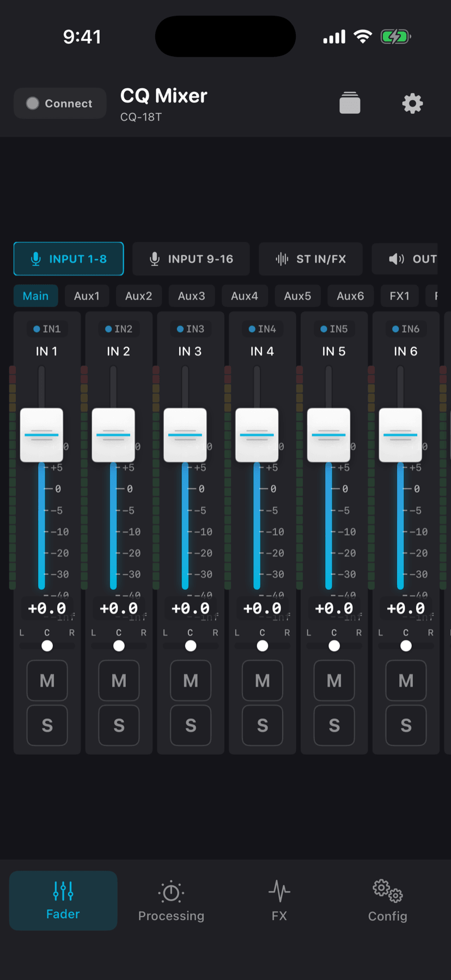
Task: Click the IN 2 fader knob
Action: pyautogui.click(x=113, y=435)
